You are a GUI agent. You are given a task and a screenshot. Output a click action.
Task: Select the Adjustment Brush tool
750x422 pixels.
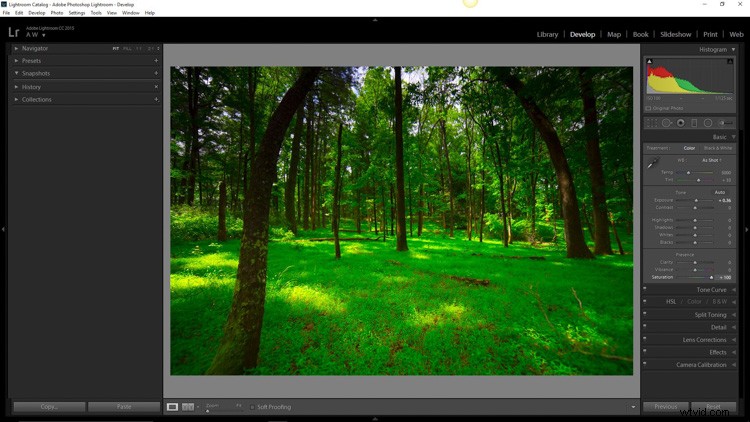pos(726,123)
